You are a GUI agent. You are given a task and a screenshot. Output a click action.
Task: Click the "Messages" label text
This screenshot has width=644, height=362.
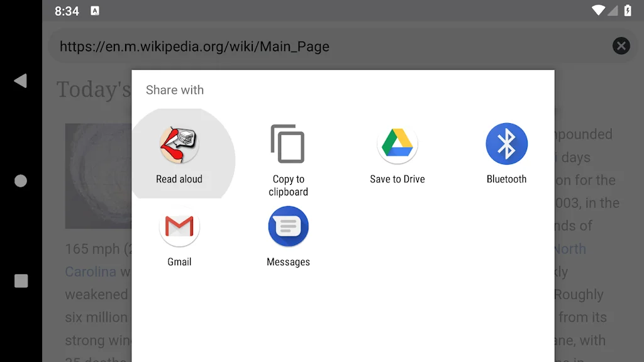coord(288,262)
